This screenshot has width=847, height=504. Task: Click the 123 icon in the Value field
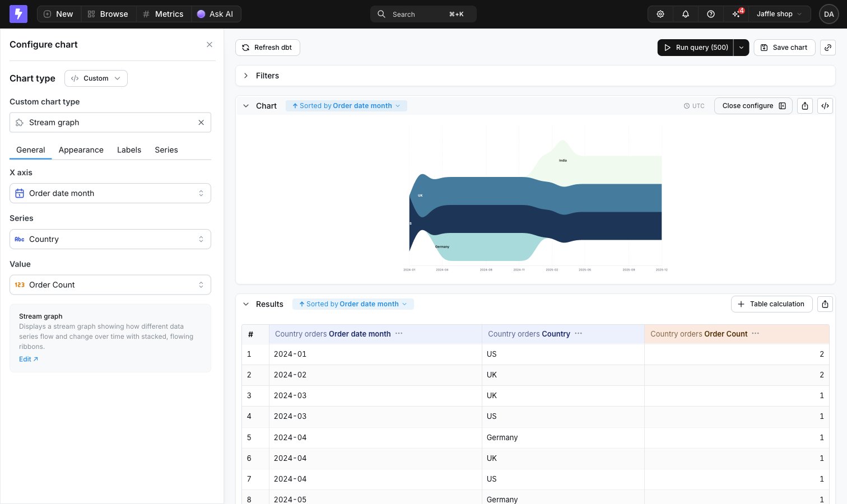[x=20, y=285]
